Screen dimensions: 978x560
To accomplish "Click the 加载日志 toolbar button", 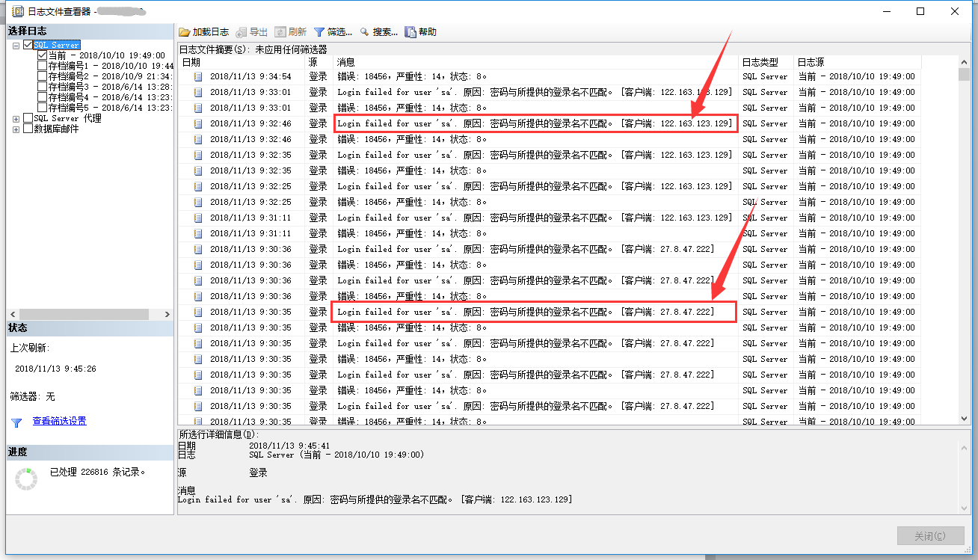I will pos(204,32).
